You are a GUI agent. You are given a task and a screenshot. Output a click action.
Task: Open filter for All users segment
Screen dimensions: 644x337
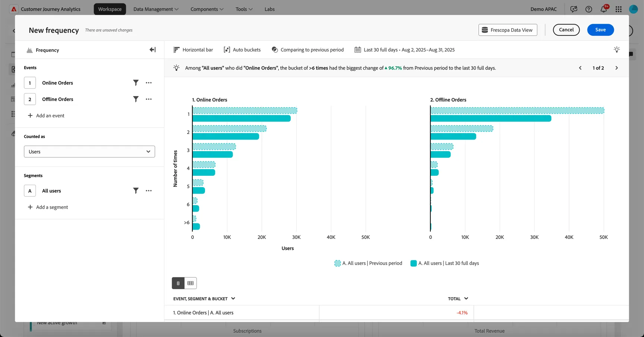click(x=136, y=191)
